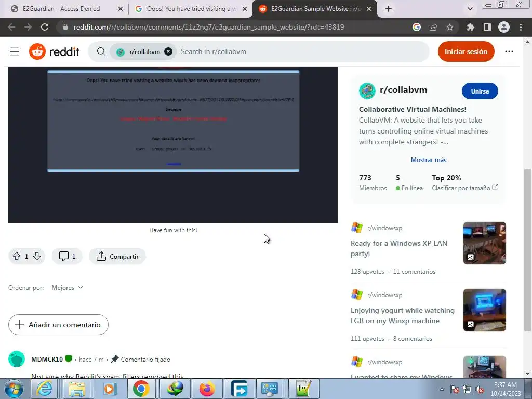Toggle Chrome side panel
532x399 pixels.
[487, 27]
